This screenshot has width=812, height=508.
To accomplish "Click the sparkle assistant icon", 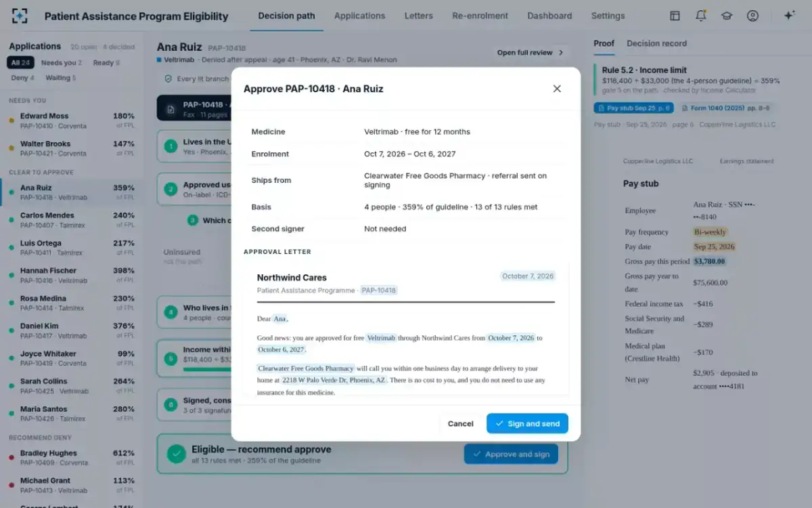I will point(789,16).
